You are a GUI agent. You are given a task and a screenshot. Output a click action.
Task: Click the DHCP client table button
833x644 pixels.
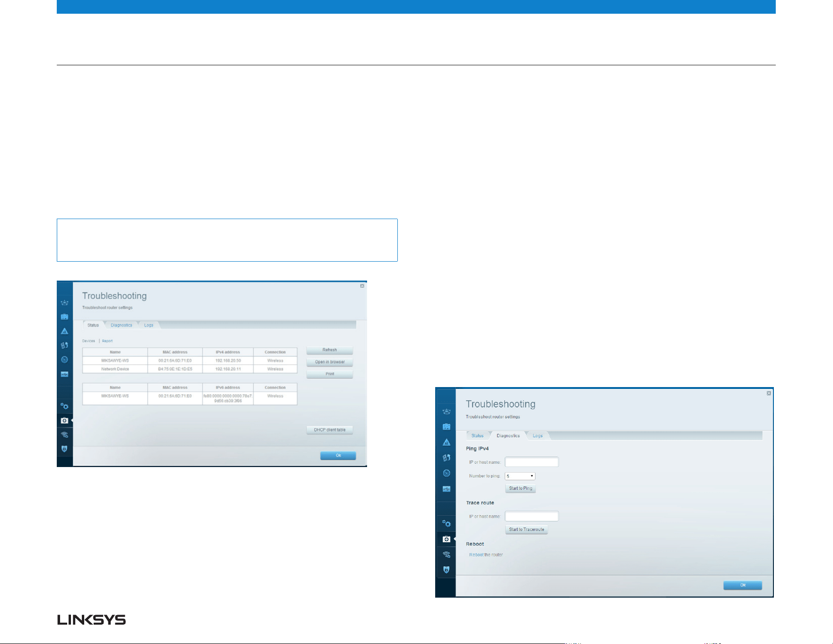coord(330,430)
